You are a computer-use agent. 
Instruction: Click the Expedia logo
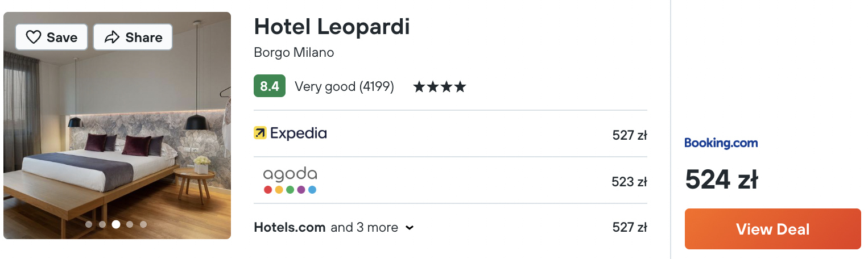pyautogui.click(x=290, y=133)
